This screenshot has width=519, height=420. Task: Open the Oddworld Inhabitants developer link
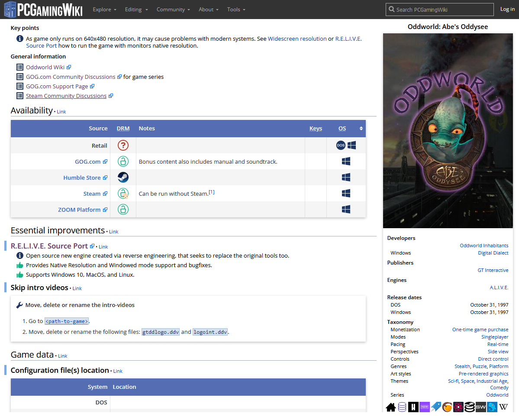484,246
